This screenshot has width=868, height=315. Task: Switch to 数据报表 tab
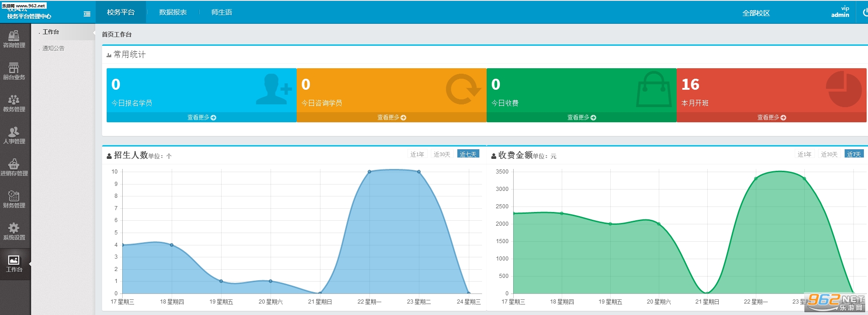(x=173, y=12)
